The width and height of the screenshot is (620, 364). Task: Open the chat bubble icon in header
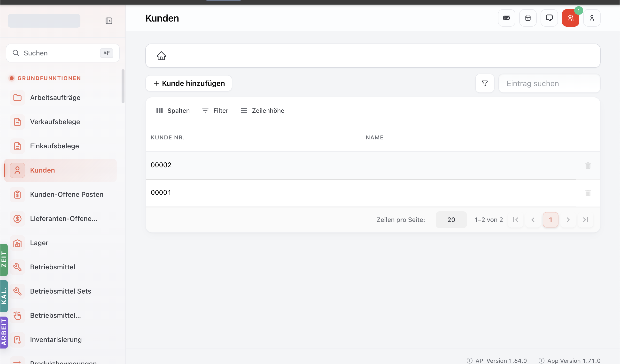coord(549,18)
